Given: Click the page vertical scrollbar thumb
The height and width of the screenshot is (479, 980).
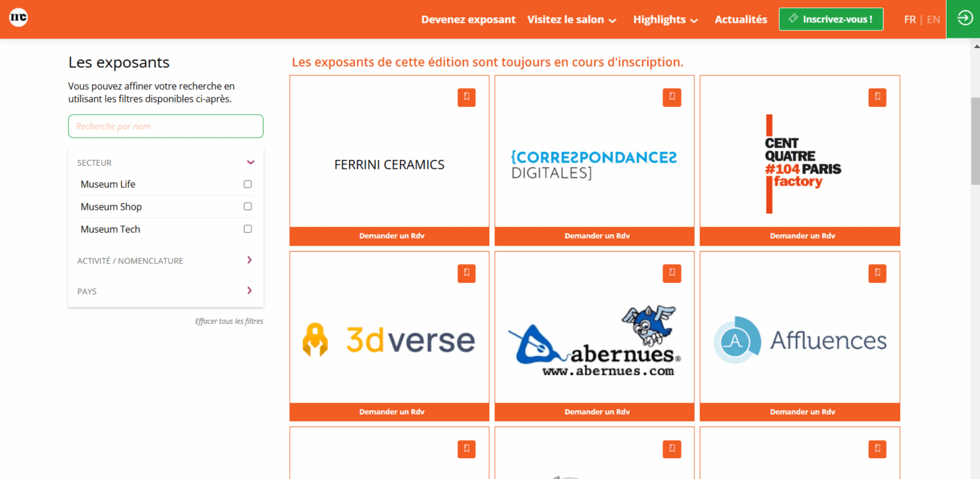Looking at the screenshot, I should click(975, 142).
